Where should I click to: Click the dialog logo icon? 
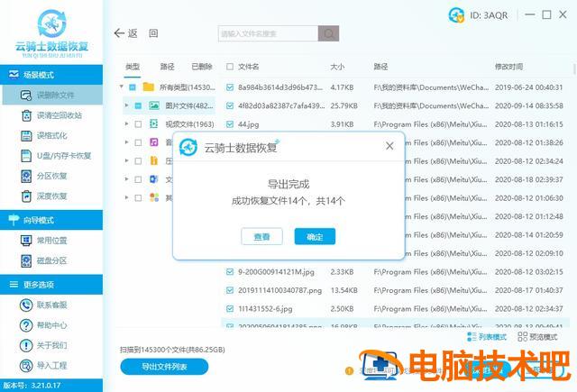[x=188, y=148]
